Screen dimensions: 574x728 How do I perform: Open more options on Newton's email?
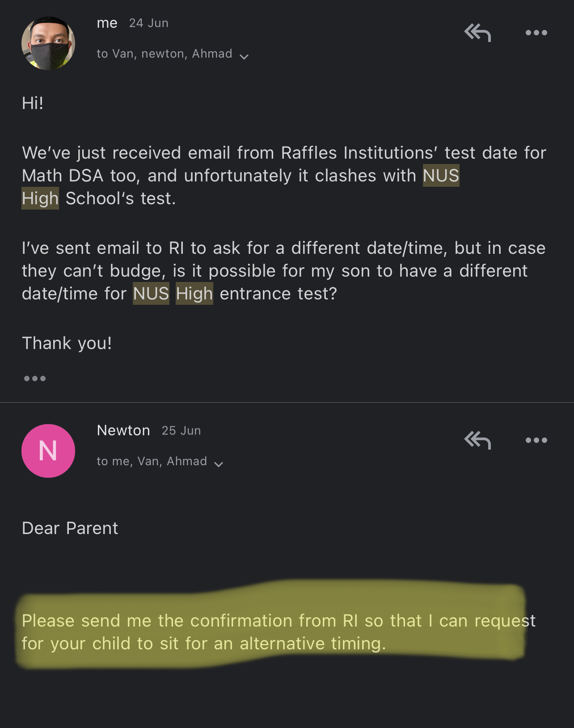[536, 440]
